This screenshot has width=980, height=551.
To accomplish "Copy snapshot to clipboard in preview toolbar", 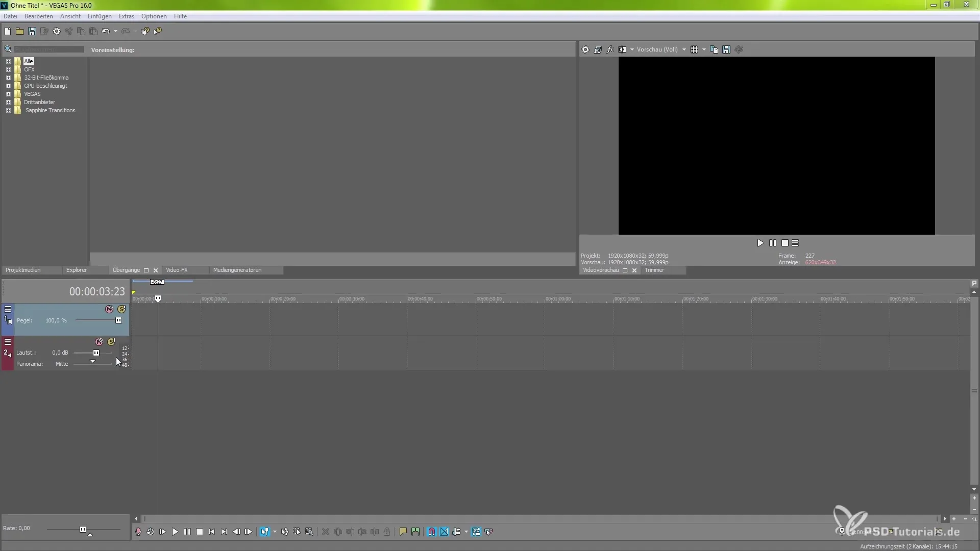I will point(714,49).
